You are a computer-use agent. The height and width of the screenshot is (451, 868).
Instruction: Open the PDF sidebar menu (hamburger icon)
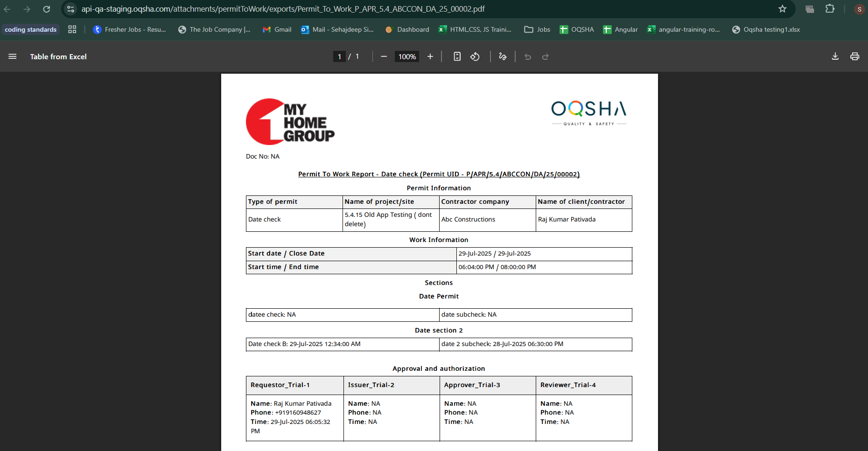[x=13, y=56]
